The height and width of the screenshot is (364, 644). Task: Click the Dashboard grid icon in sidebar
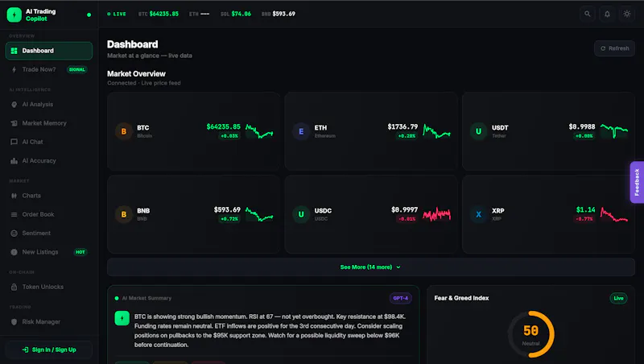tap(14, 51)
